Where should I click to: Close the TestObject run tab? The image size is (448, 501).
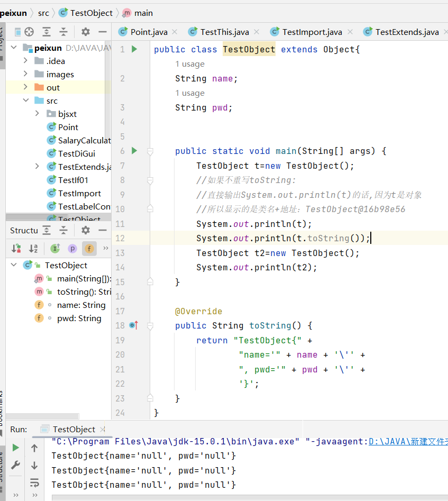(x=102, y=430)
